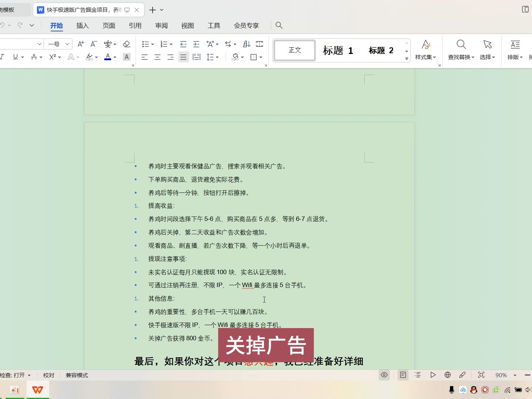
Task: Apply the superscript X² icon
Action: (x=53, y=57)
